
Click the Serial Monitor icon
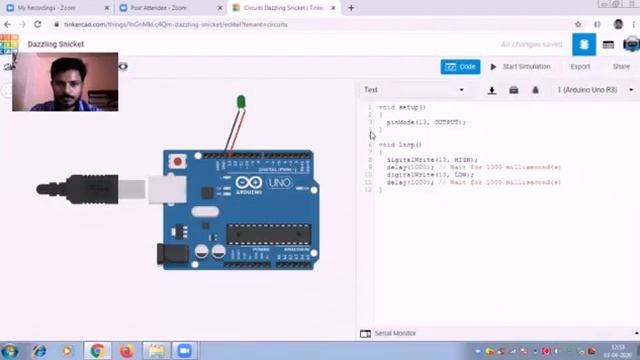(365, 333)
